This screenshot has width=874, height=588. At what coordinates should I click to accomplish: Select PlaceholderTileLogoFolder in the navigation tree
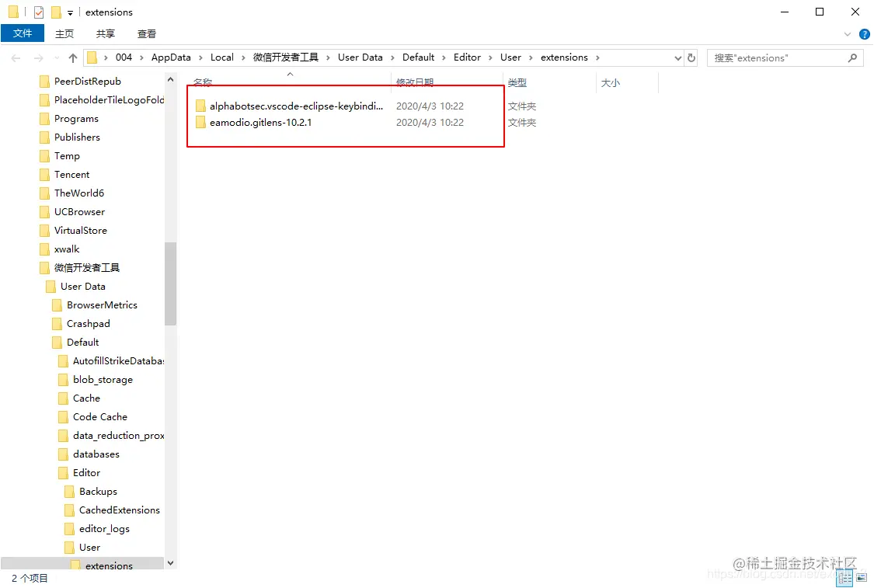pos(109,99)
